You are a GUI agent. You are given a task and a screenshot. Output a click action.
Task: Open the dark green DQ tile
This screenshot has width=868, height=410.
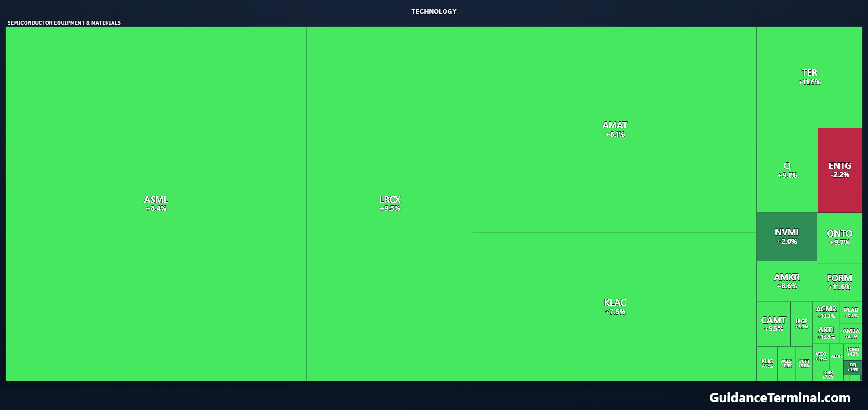(x=853, y=367)
